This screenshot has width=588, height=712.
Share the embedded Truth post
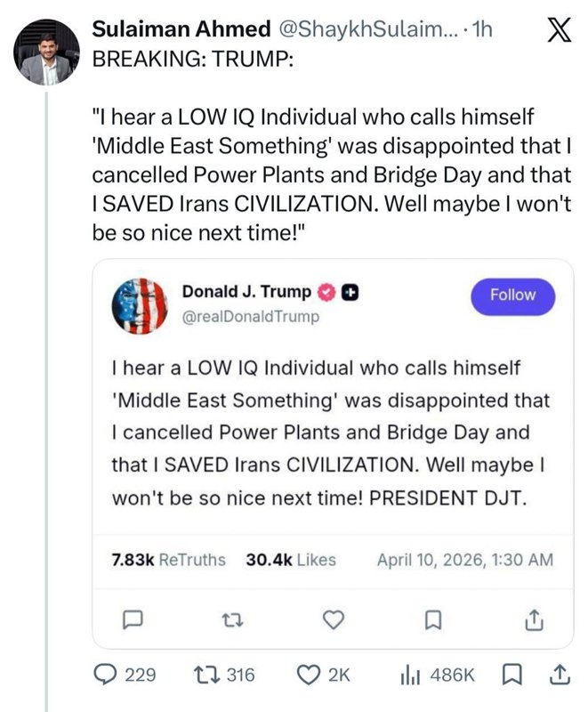[x=534, y=619]
